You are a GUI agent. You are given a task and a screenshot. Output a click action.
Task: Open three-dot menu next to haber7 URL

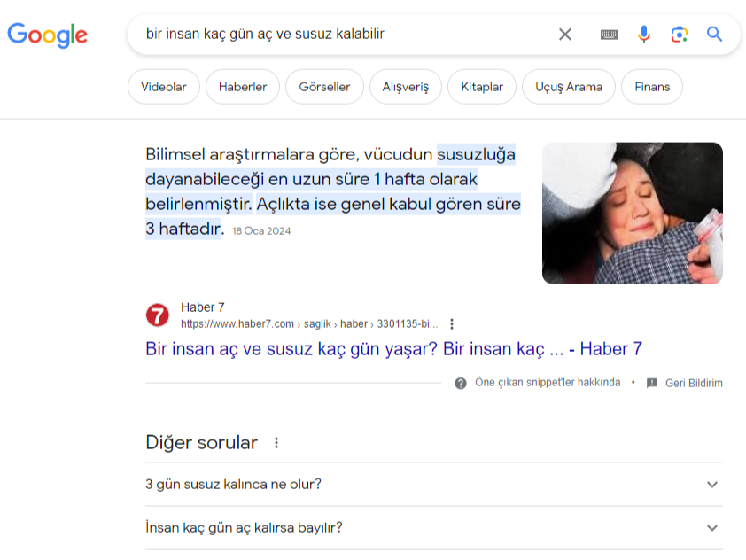pyautogui.click(x=452, y=324)
